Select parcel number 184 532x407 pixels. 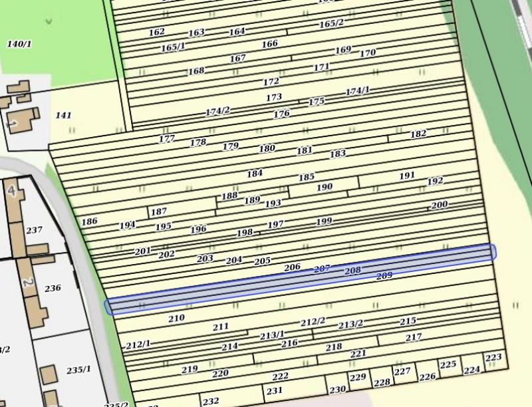[255, 174]
